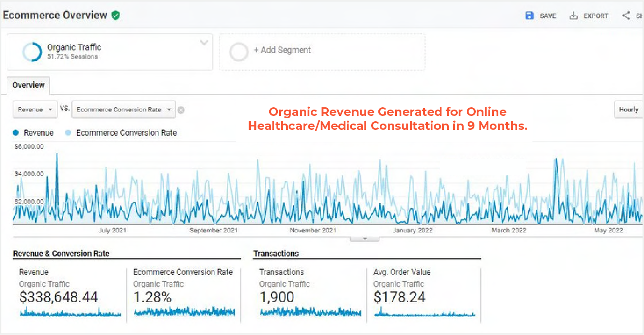Click the Export download icon

[x=573, y=16]
